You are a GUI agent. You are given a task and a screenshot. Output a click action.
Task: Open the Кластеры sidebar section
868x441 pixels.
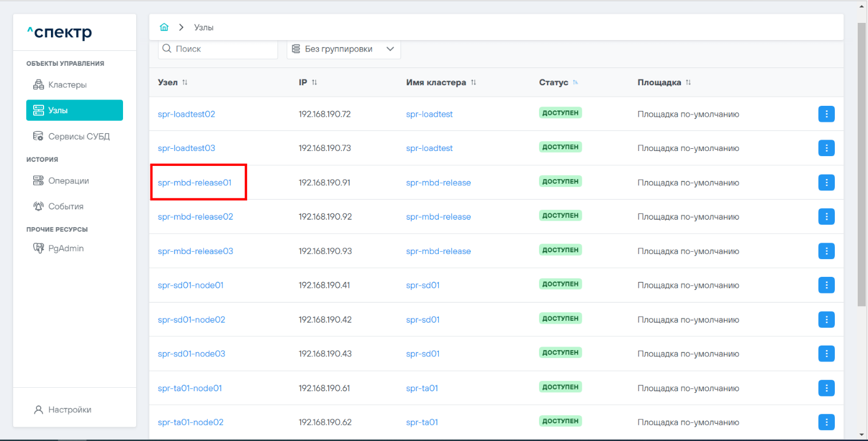pyautogui.click(x=68, y=85)
